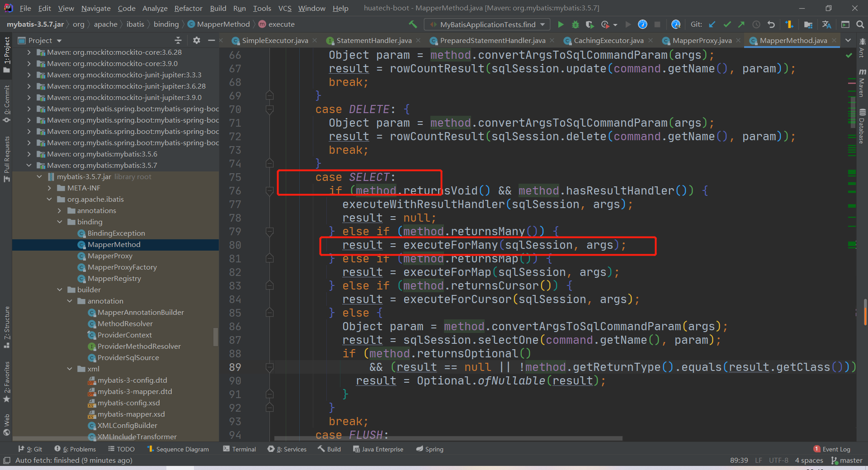Select MapperProxyFactory class in tree
This screenshot has width=868, height=470.
point(122,267)
